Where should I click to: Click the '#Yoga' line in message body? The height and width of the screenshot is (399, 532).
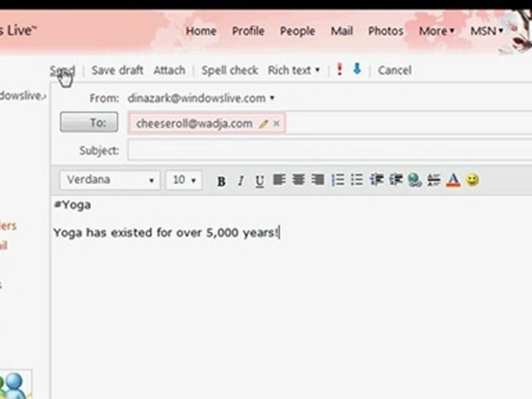coord(72,205)
